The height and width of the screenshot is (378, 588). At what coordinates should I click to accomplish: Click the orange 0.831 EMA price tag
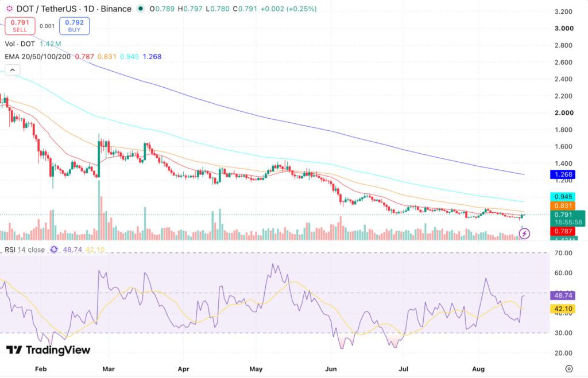coord(563,206)
